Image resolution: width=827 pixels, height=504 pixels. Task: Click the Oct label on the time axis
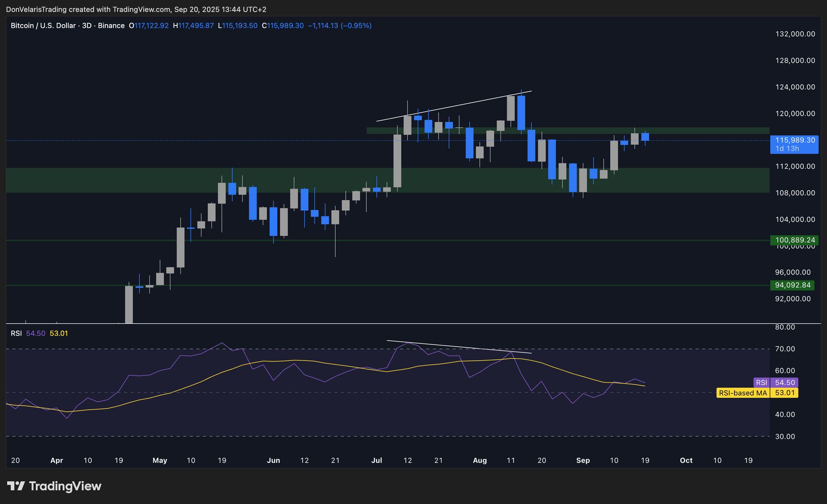pyautogui.click(x=686, y=461)
